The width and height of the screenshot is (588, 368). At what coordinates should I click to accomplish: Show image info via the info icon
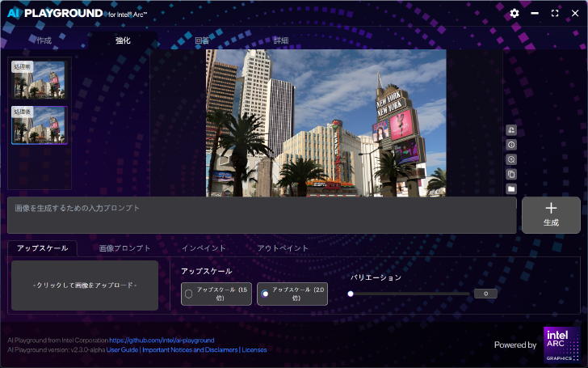(511, 145)
